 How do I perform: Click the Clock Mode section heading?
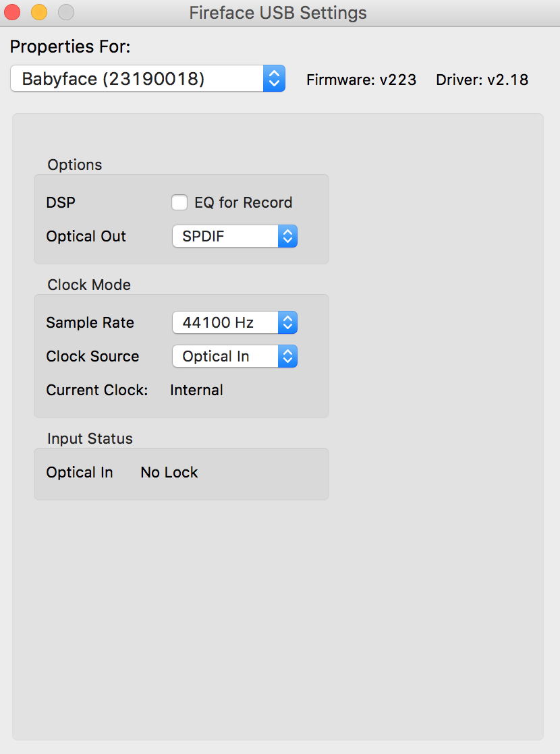pos(89,285)
